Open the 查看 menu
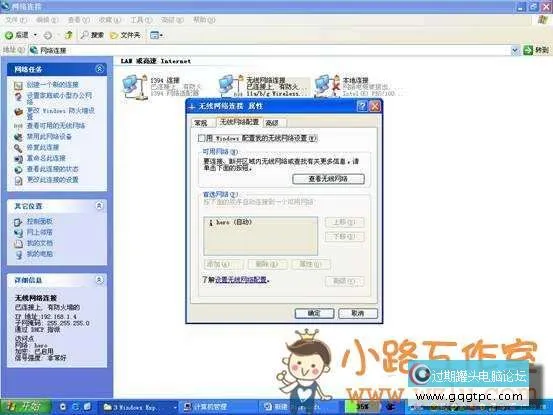This screenshot has height=415, width=553. tap(79, 20)
